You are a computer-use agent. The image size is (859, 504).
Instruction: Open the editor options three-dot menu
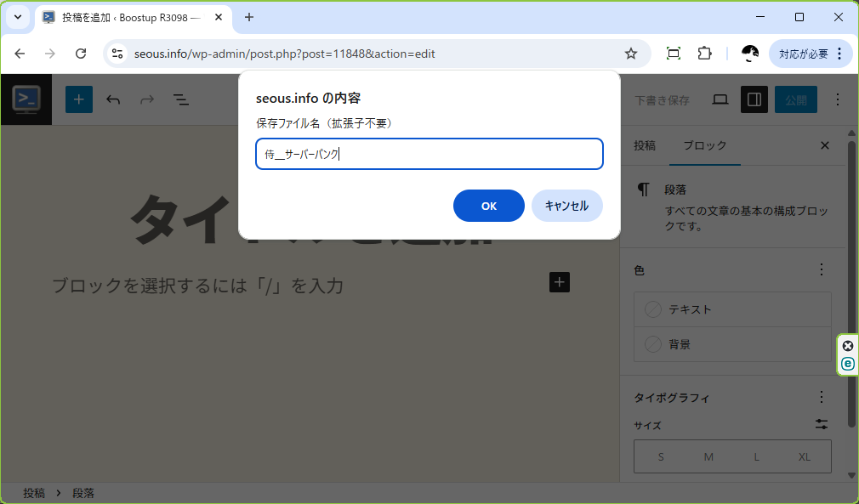point(839,99)
